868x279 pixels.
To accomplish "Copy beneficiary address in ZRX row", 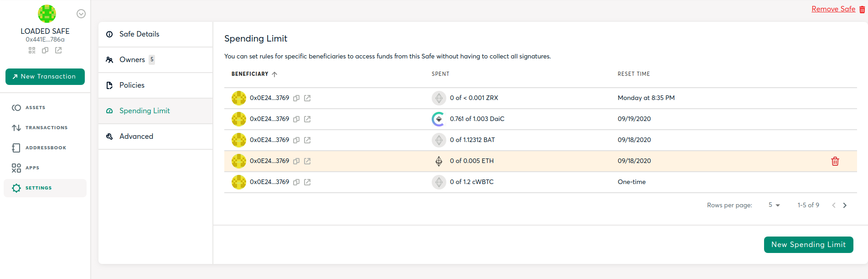I will click(x=296, y=98).
